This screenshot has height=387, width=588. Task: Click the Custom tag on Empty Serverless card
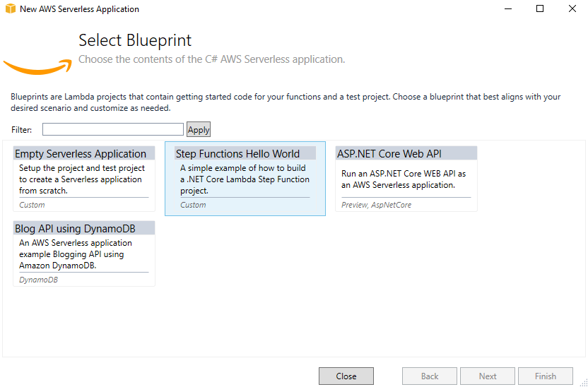coord(32,205)
